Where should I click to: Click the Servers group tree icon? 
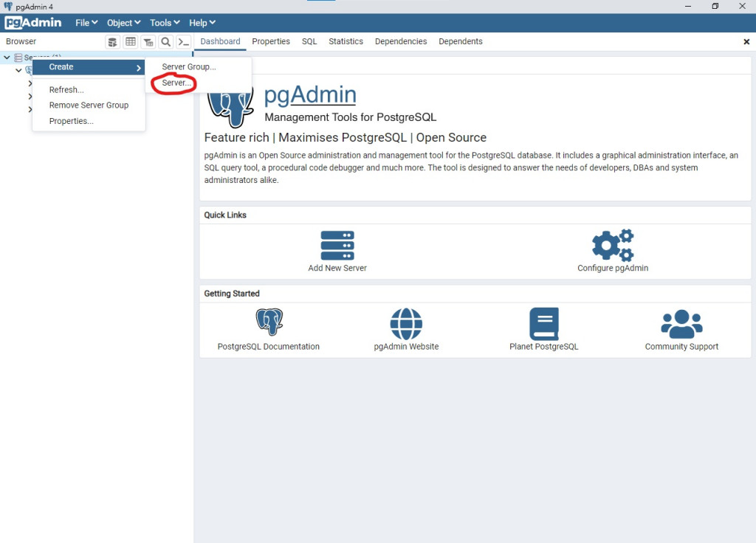(x=18, y=58)
